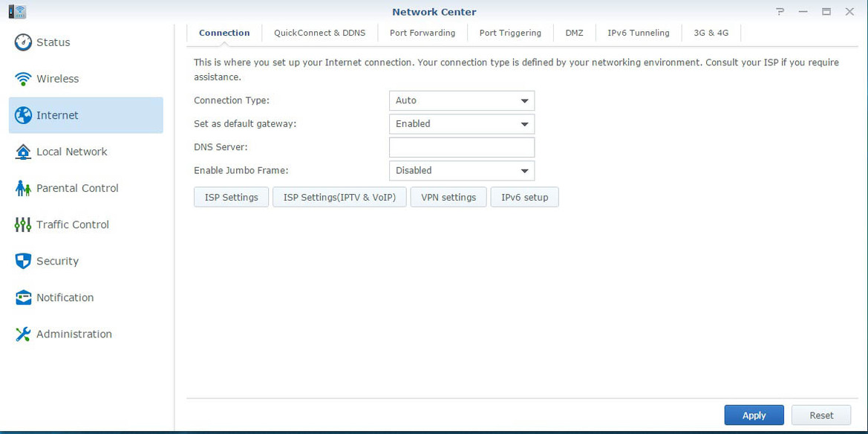Click the Internet globe icon
Image resolution: width=868 pixels, height=434 pixels.
pos(23,115)
